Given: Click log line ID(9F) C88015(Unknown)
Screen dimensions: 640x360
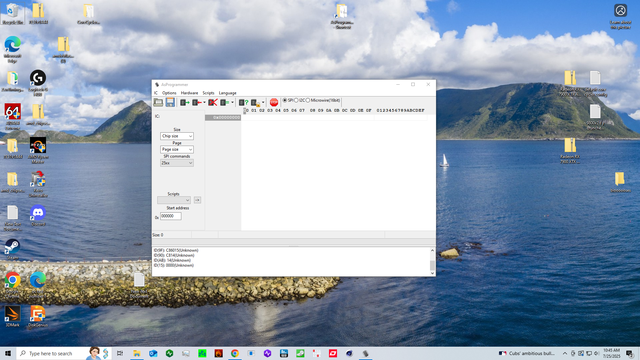Looking at the screenshot, I should 176,250.
